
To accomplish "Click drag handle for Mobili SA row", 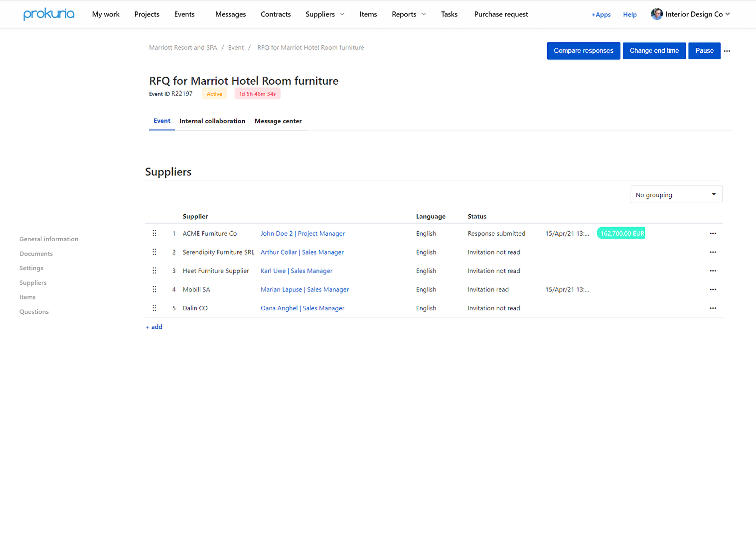I will click(x=154, y=289).
